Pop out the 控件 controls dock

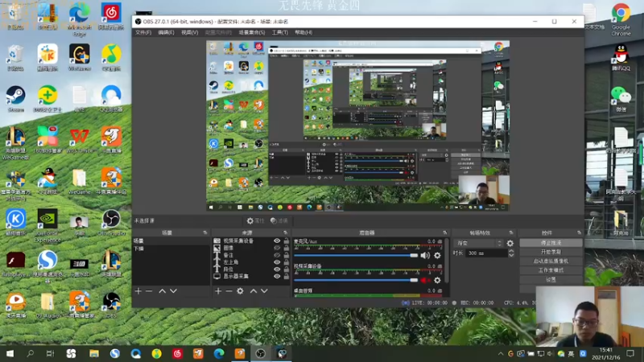click(579, 232)
